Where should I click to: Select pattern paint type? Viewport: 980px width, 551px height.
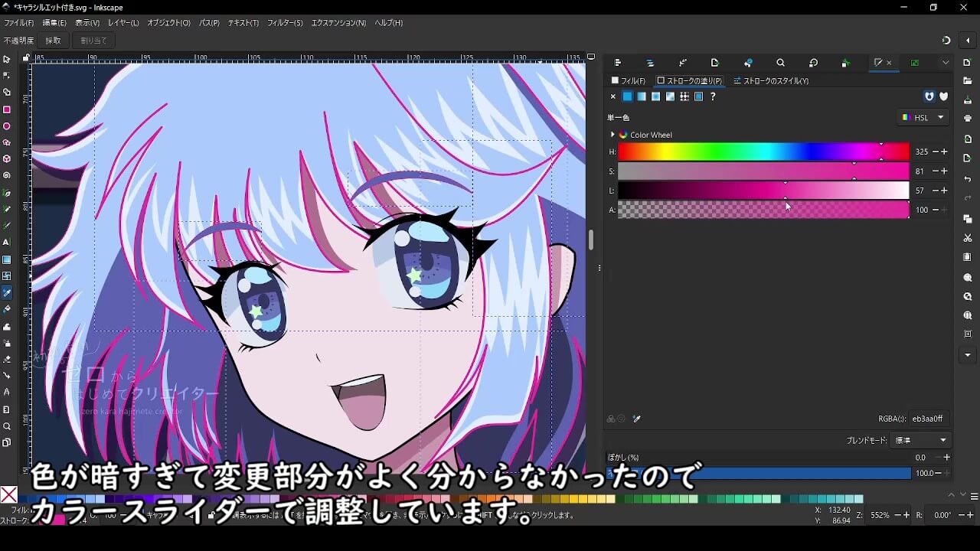[x=684, y=96]
